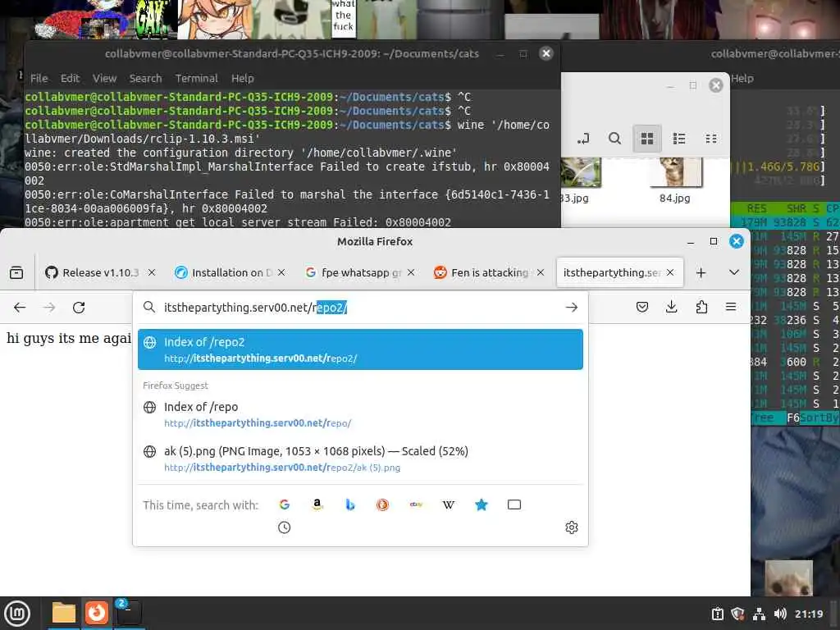Open the Firefox Extensions menu
840x630 pixels.
pyautogui.click(x=701, y=307)
